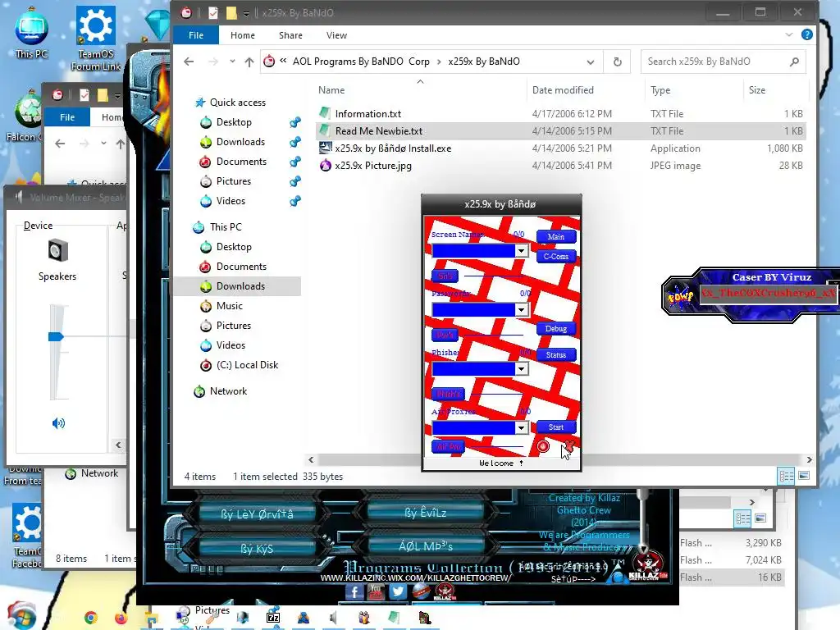Click search magnifier in Explorer search box
The width and height of the screenshot is (840, 630).
(794, 62)
